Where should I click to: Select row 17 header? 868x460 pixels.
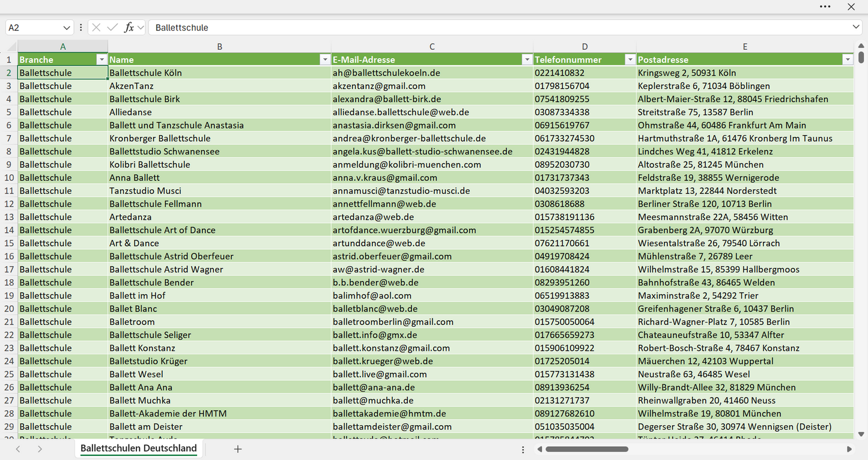tap(9, 270)
